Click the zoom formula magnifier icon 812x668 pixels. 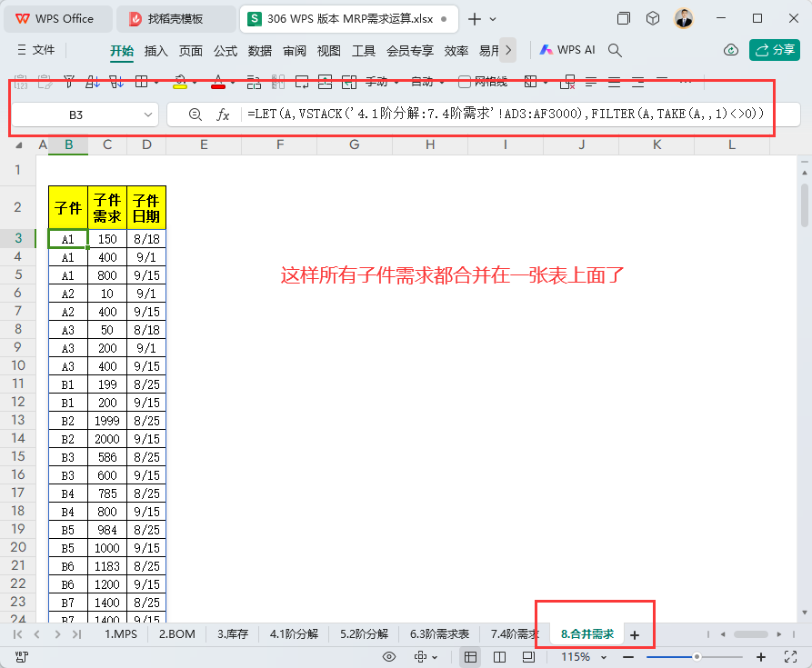coord(195,115)
